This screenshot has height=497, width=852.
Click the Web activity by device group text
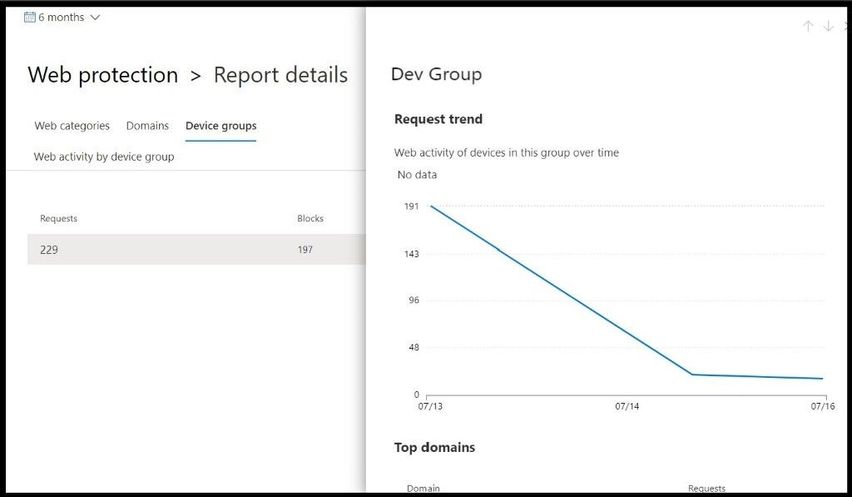104,157
